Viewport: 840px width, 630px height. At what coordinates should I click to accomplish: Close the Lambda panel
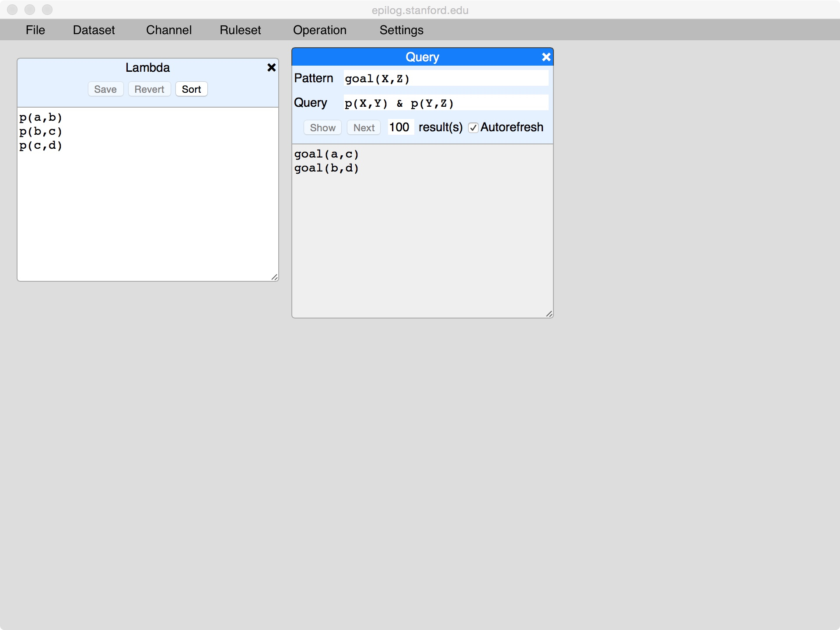(x=271, y=67)
